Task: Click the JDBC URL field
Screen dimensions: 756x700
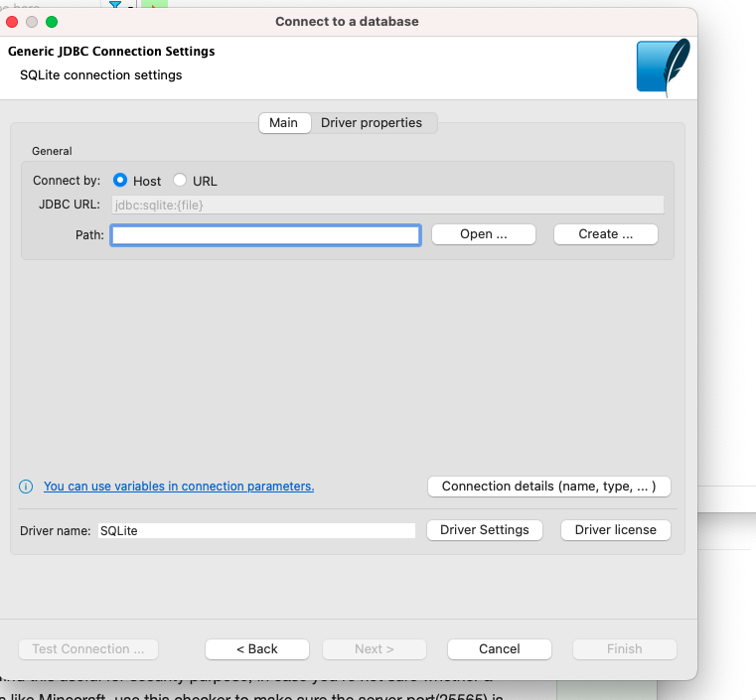Action: [387, 206]
